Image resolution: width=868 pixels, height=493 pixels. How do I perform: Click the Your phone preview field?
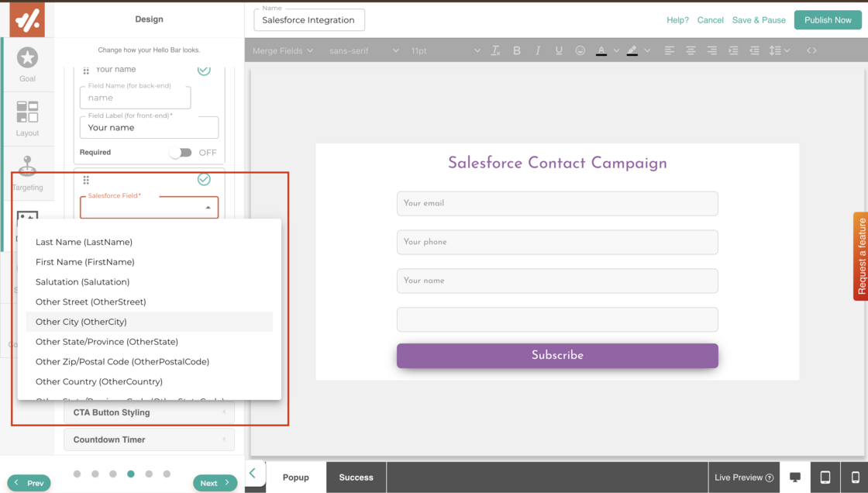tap(557, 242)
